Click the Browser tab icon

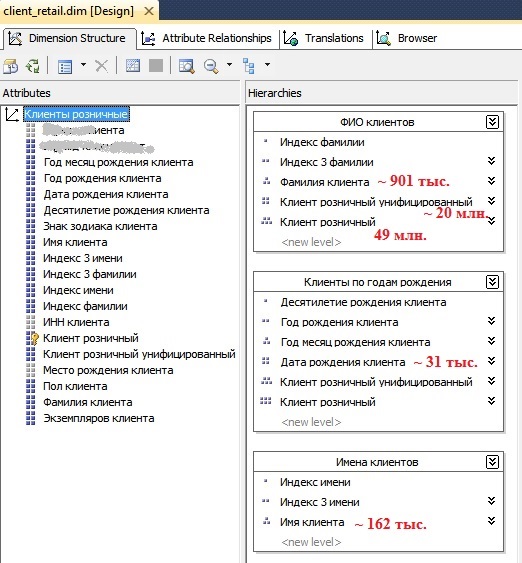[x=383, y=38]
